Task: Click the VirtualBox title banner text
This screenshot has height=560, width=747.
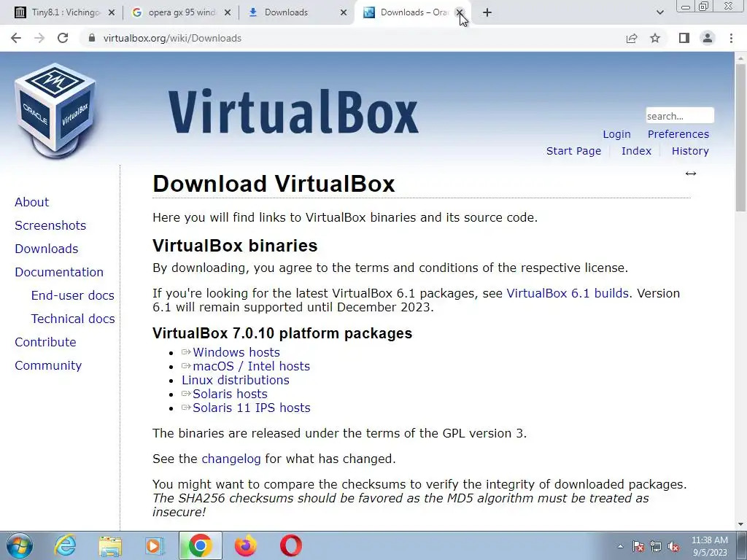Action: pos(293,112)
